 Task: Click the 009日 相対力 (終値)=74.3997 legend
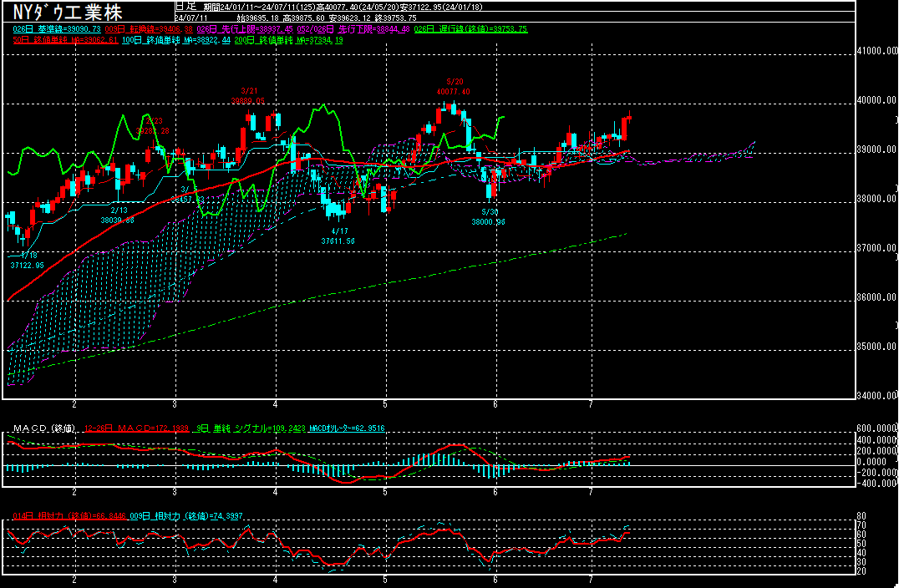(185, 516)
